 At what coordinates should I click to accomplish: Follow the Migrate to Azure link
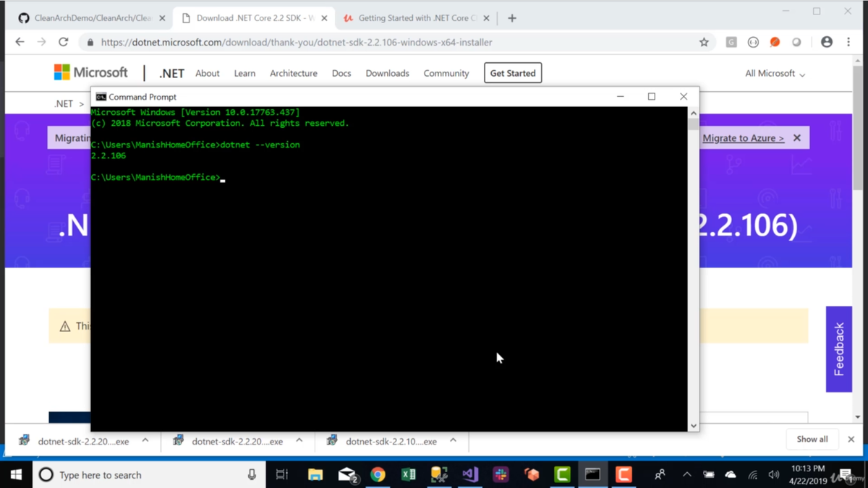click(x=743, y=138)
